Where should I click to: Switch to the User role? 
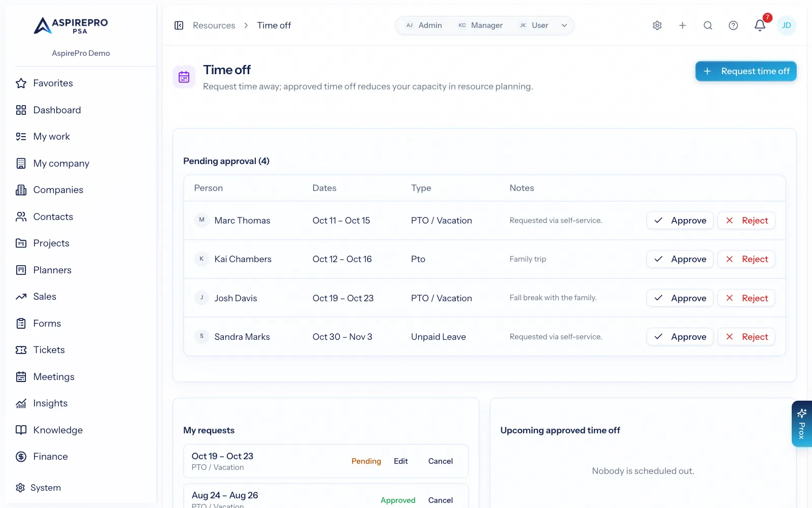click(533, 25)
